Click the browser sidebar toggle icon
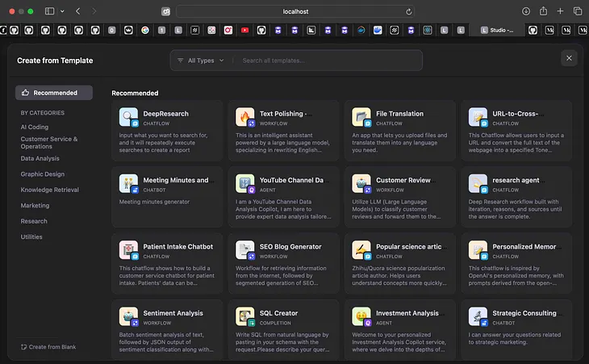 pyautogui.click(x=49, y=11)
